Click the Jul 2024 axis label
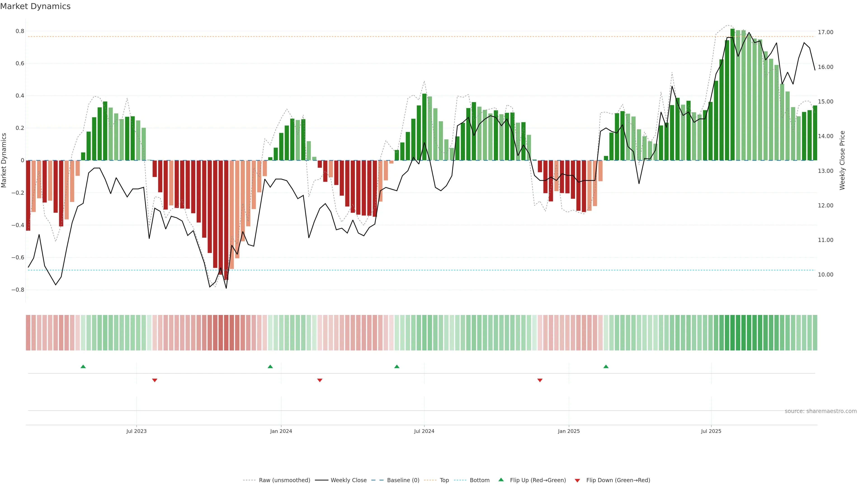Viewport: 868px width, 488px height. point(424,431)
